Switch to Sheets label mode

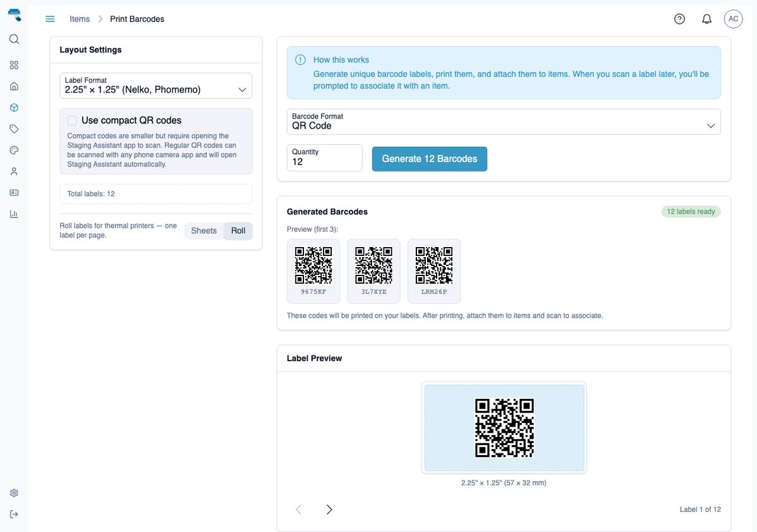pyautogui.click(x=204, y=231)
